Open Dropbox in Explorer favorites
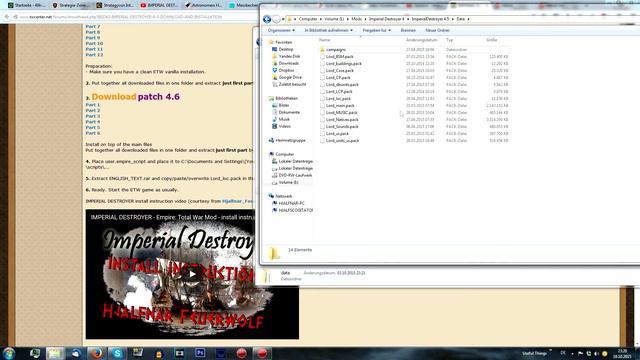The image size is (640, 360). tap(286, 70)
